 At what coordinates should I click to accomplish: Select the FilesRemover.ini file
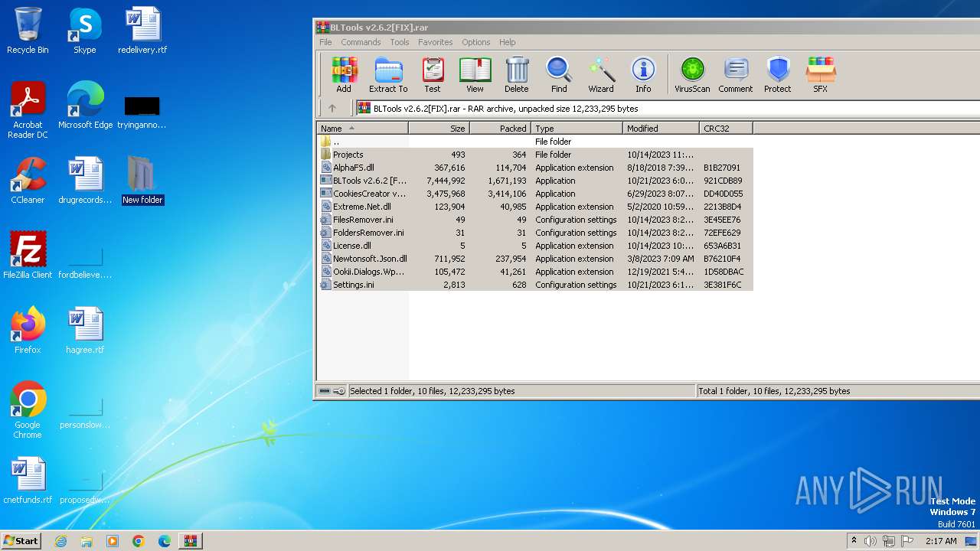tap(534, 220)
